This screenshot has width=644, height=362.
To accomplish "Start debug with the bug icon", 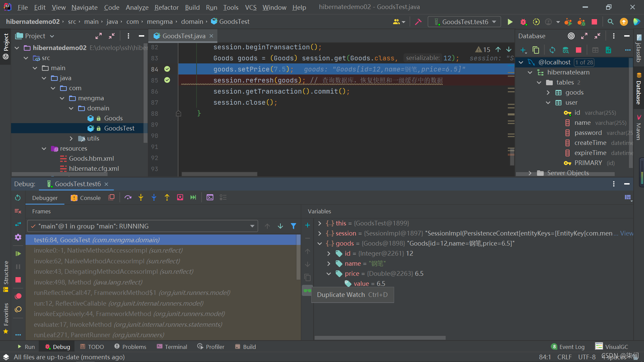I will tap(523, 22).
